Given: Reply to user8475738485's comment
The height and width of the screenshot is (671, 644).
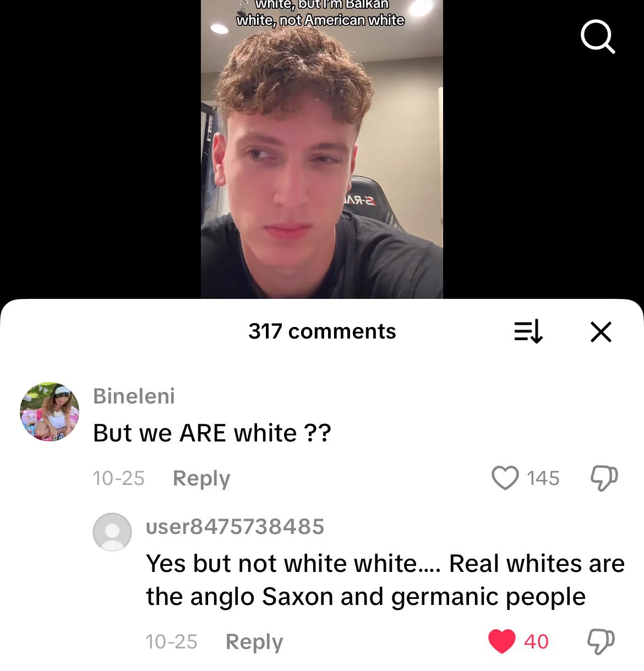Looking at the screenshot, I should 254,641.
